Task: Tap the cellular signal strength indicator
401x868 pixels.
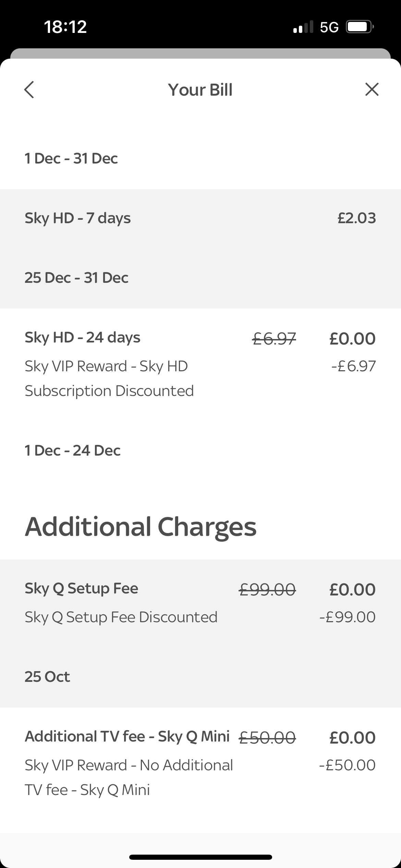Action: [303, 27]
